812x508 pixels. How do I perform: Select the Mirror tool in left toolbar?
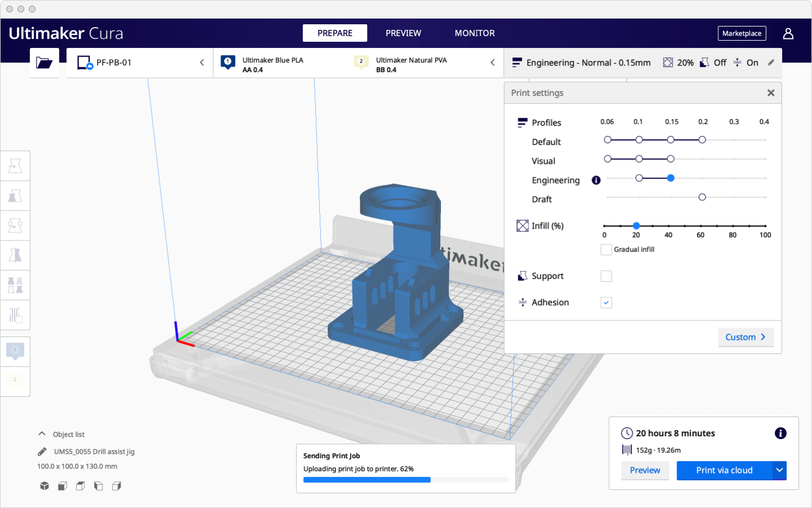tap(15, 255)
